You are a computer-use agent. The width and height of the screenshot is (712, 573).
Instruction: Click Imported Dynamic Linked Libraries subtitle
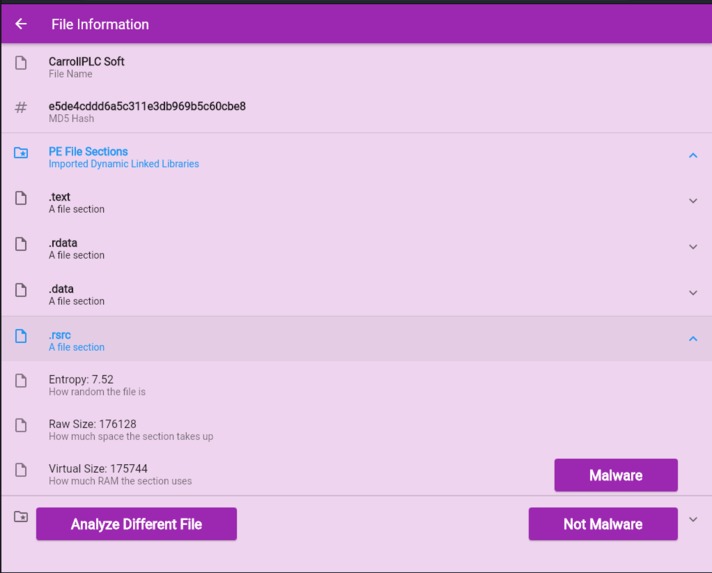[124, 163]
